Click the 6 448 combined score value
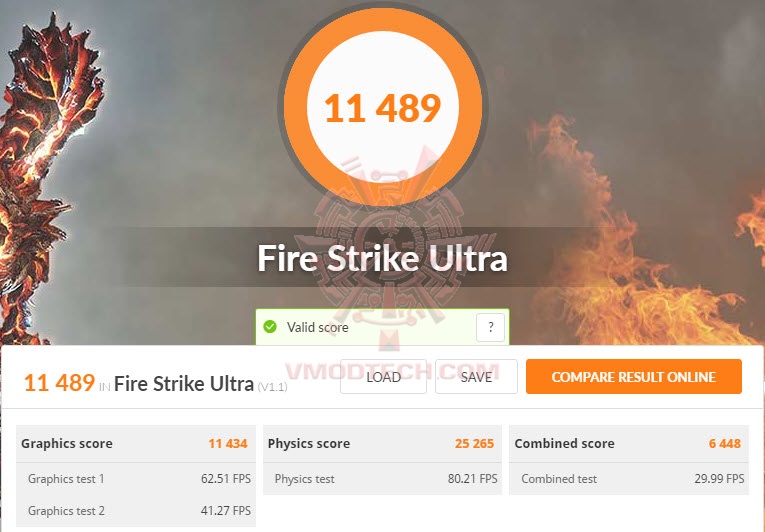This screenshot has width=765, height=532. [725, 443]
